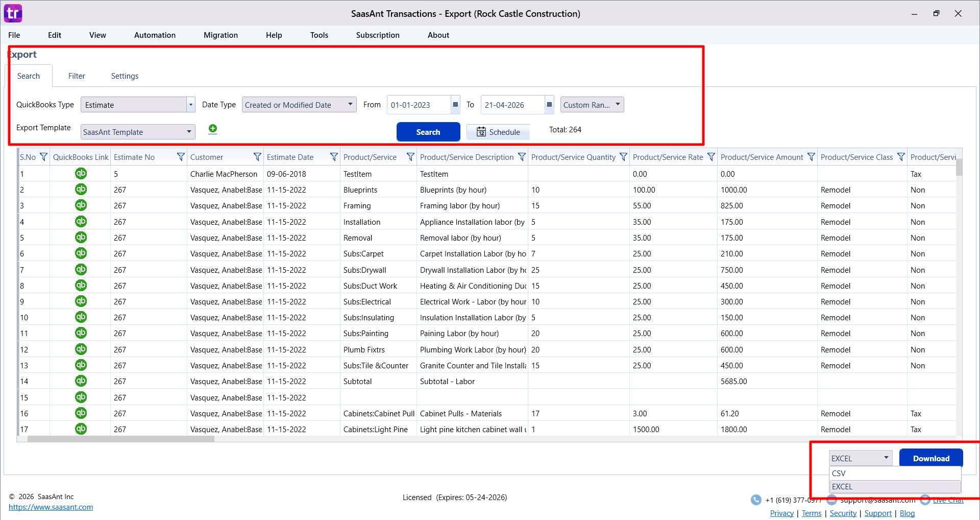Open QuickBooks link for row 8

81,286
